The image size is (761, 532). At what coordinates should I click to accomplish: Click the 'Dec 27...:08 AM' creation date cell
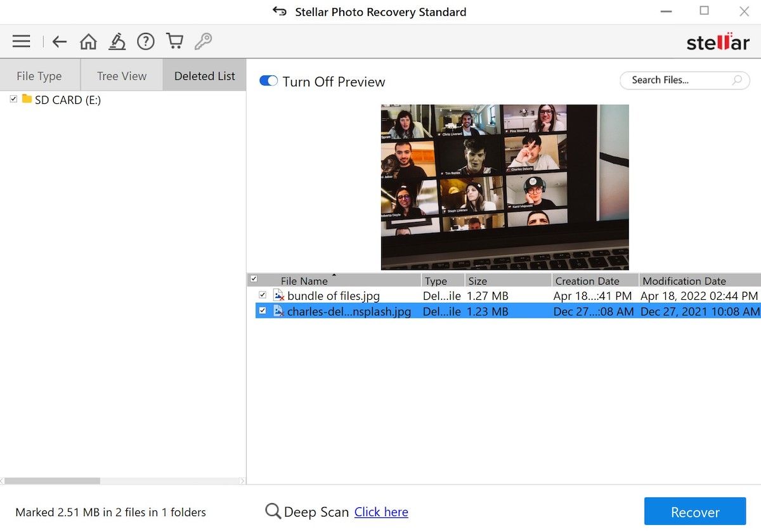593,311
